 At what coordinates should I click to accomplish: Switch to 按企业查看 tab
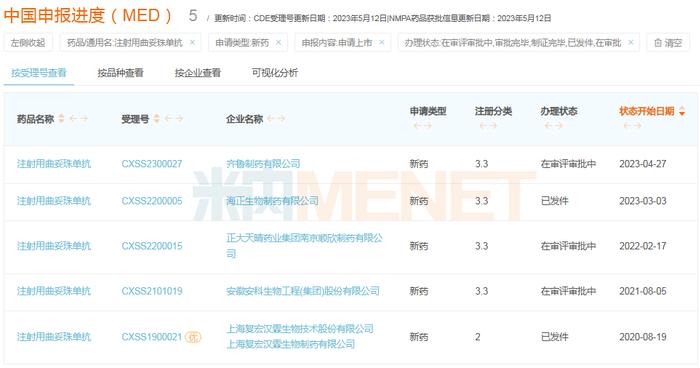tap(198, 73)
